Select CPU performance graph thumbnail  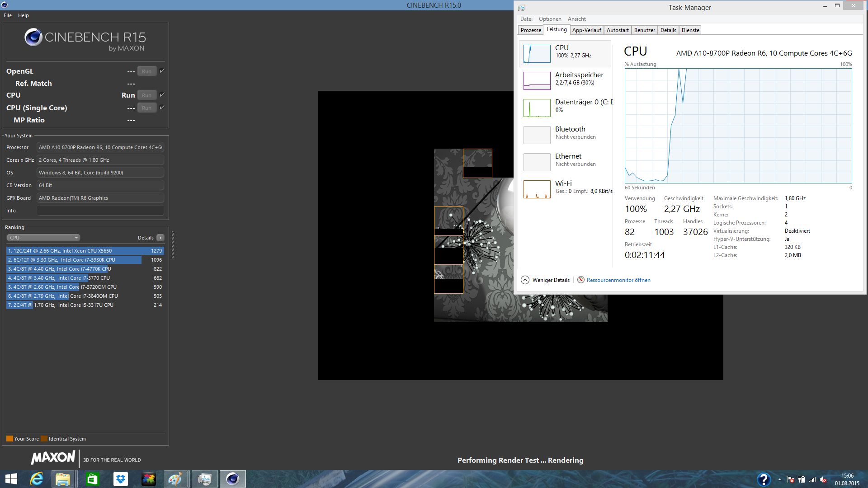pos(537,54)
